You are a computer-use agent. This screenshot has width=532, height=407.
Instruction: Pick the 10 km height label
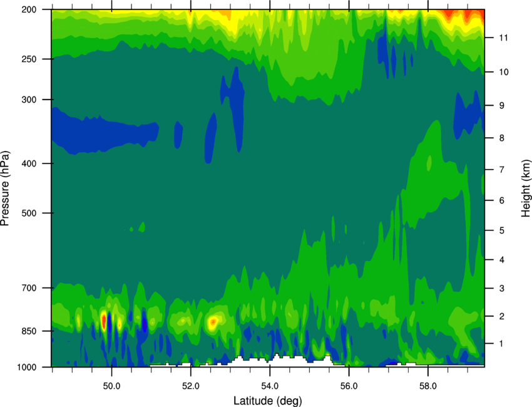tap(504, 72)
